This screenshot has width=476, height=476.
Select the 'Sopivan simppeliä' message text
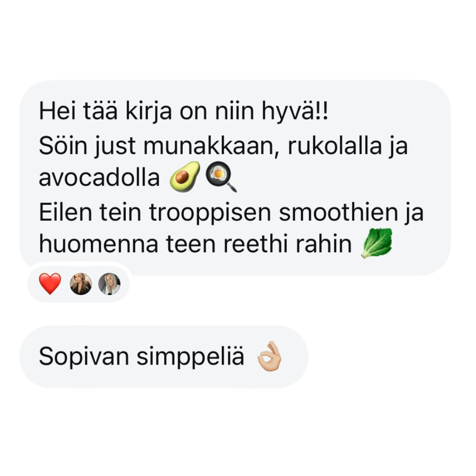tap(141, 357)
